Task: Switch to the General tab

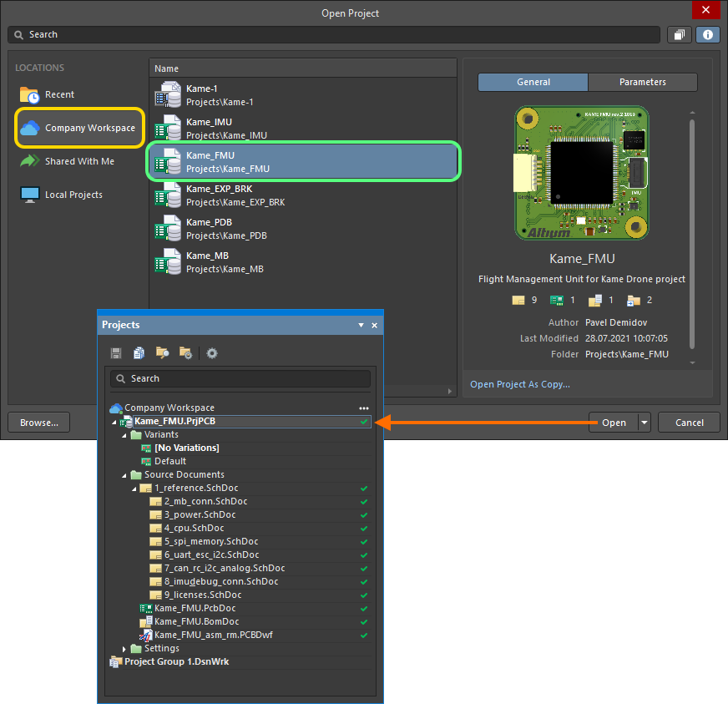Action: tap(533, 82)
